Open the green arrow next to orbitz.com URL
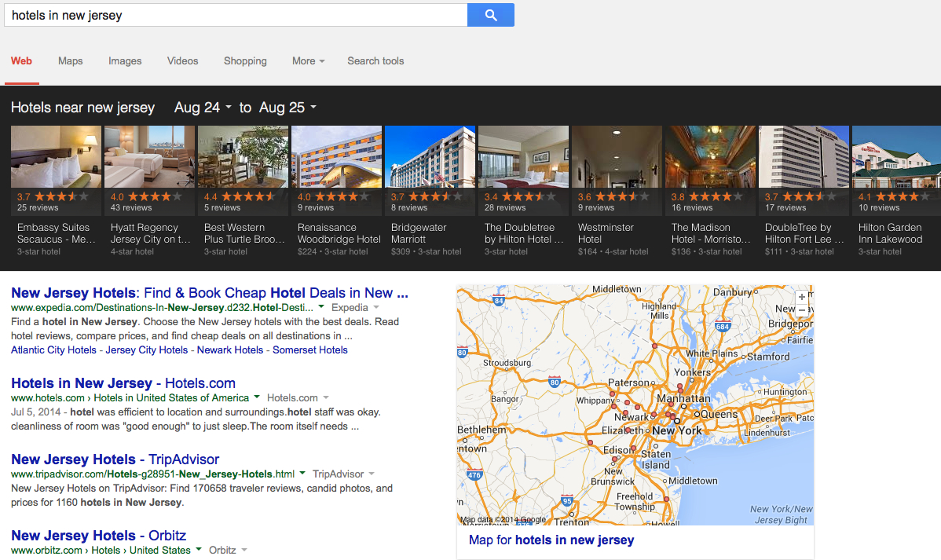 click(199, 549)
